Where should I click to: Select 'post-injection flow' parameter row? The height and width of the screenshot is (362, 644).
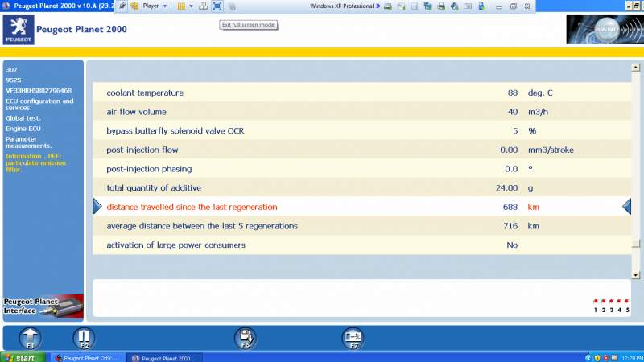tap(361, 150)
